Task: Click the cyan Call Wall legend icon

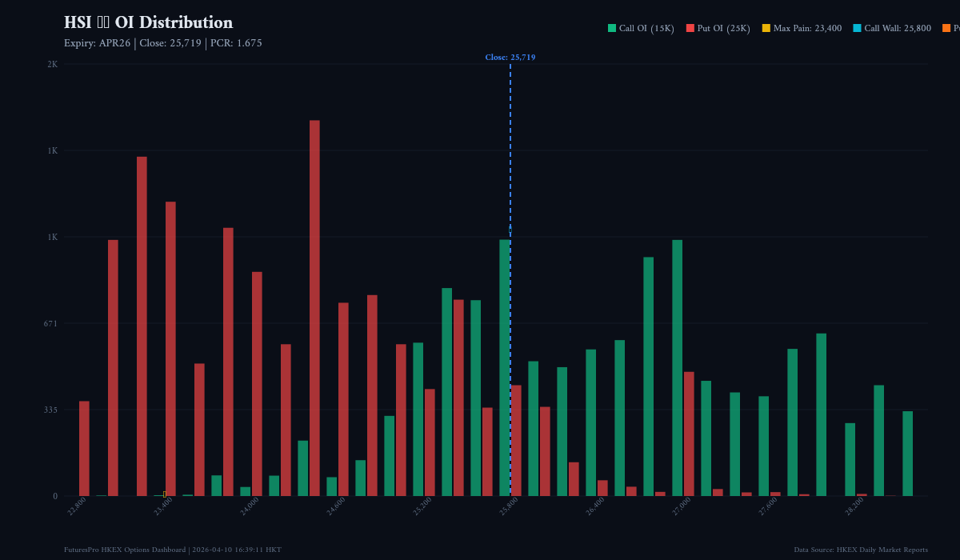Action: 856,27
